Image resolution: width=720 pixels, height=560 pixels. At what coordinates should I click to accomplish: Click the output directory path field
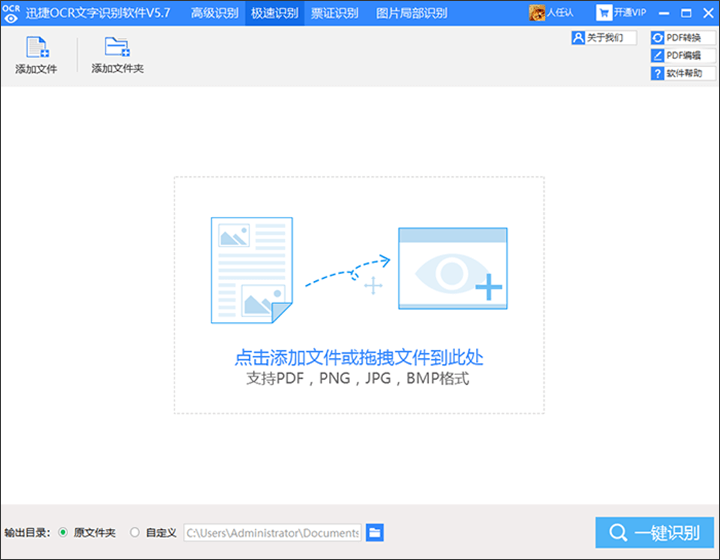[x=272, y=533]
